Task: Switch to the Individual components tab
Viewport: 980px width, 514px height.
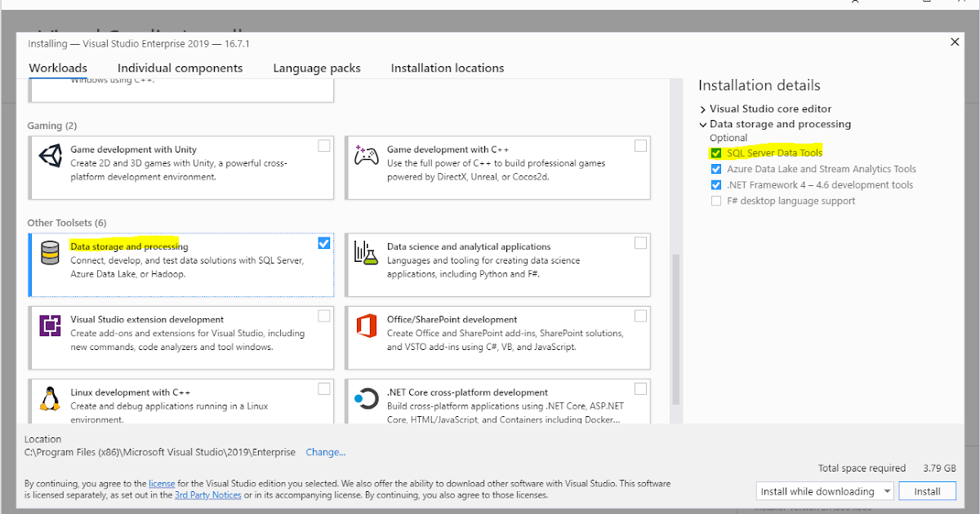Action: pos(180,68)
